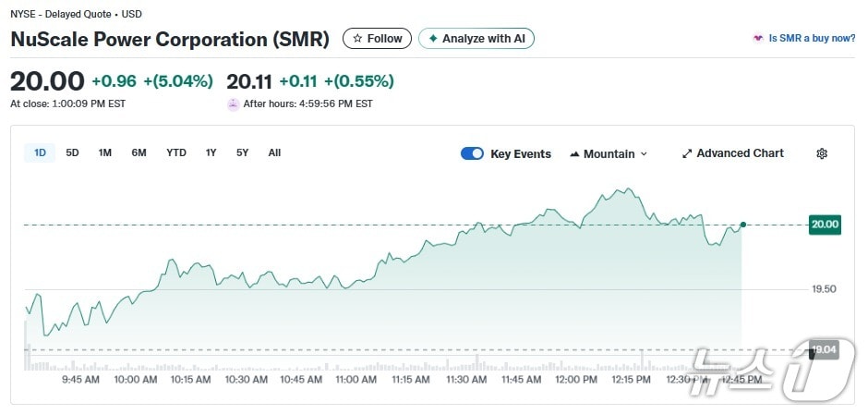Click the 19.04 previous close marker
Image resolution: width=868 pixels, height=414 pixels.
click(824, 350)
